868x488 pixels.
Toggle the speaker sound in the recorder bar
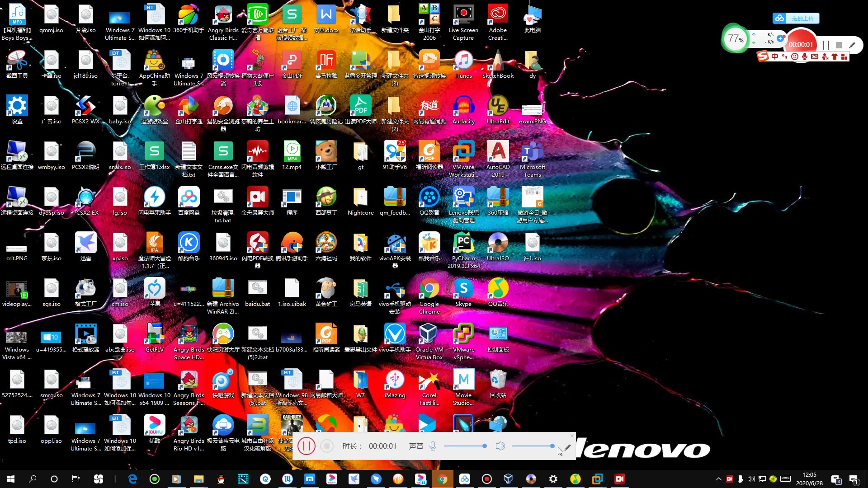click(x=500, y=446)
